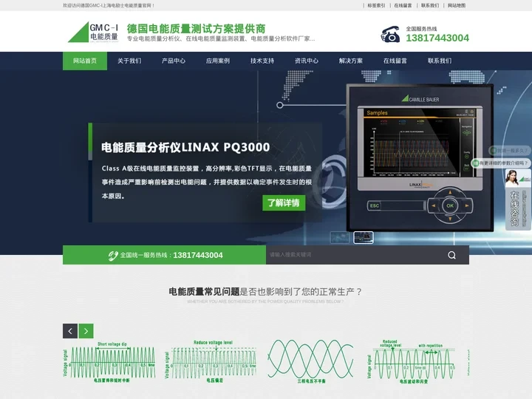
Task: Select the second banner slide thumbnail
Action: [x=364, y=237]
